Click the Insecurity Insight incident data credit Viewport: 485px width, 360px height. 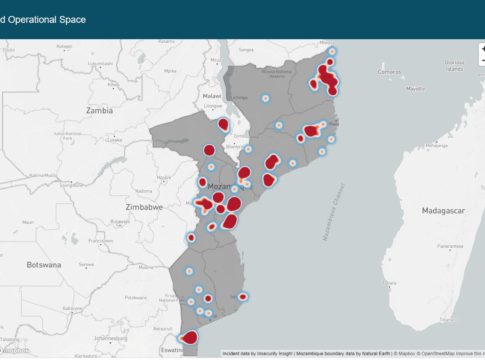[x=276, y=354]
